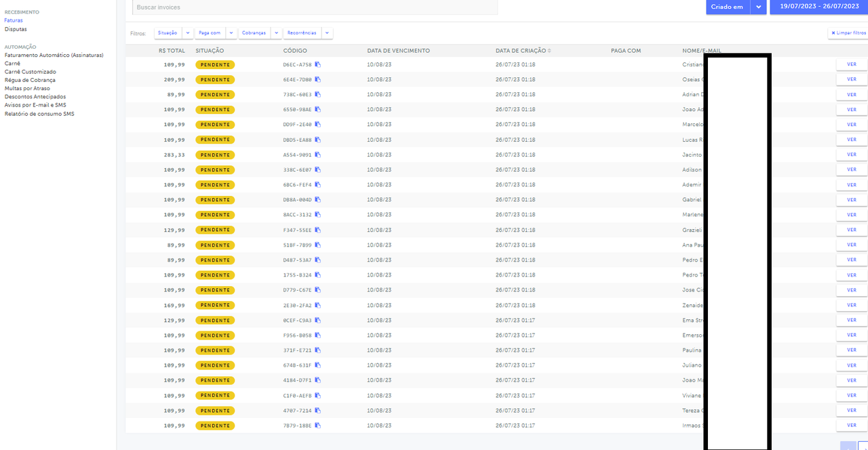This screenshot has height=450, width=868.
Task: Click the Criado em button
Action: [728, 7]
